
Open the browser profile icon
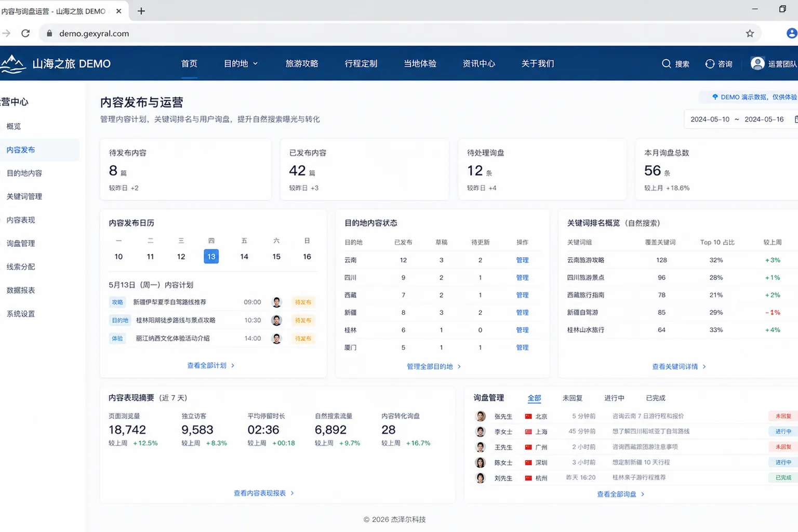[x=792, y=33]
